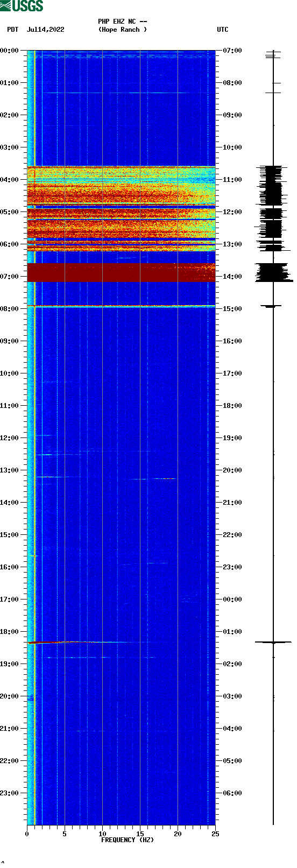Click the seismogram trace spike near 01:00 UTC

pos(273,642)
